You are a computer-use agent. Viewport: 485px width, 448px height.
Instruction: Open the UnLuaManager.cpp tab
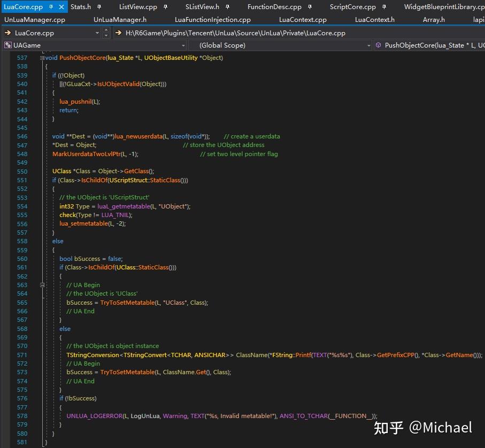click(35, 20)
